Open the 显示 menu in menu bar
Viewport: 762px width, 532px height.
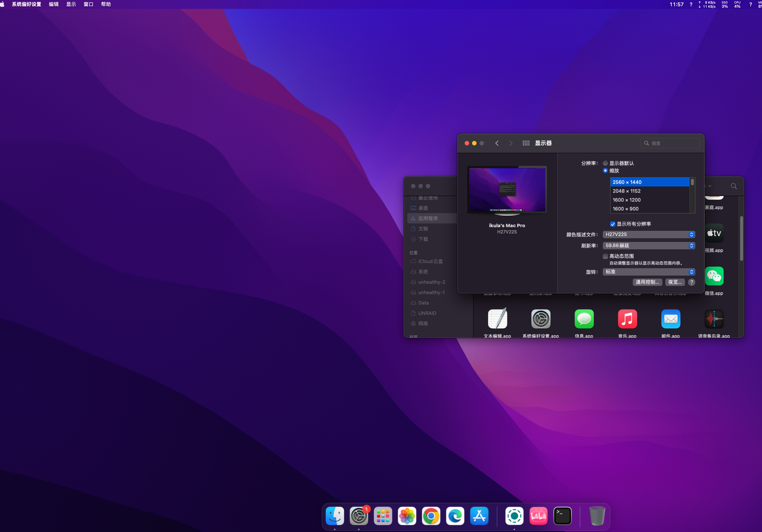[71, 4]
